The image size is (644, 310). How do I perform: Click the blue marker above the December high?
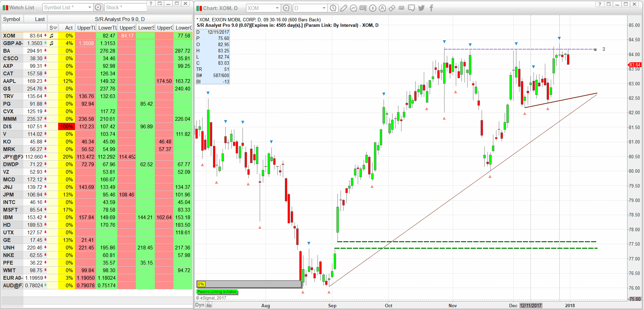[x=559, y=38]
